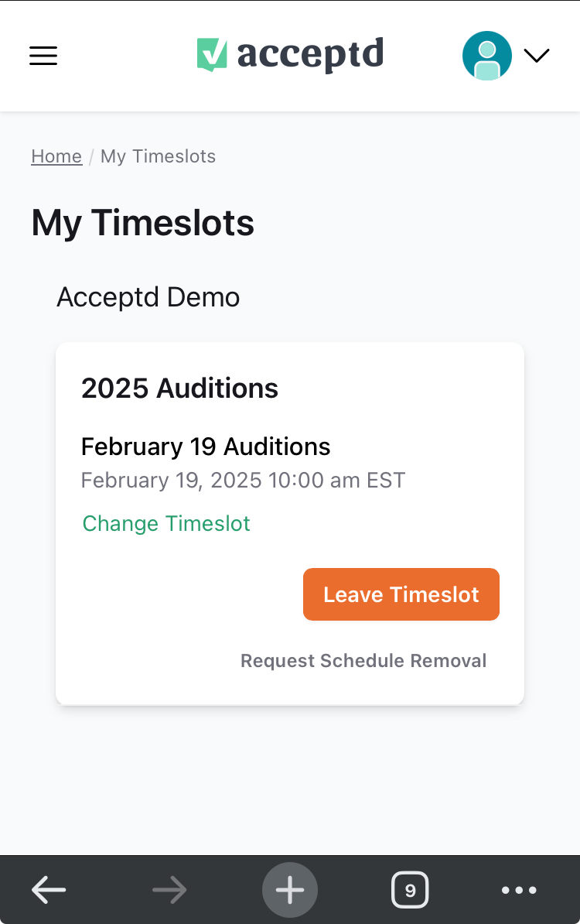580x924 pixels.
Task: Tap the browser back arrow
Action: 49,890
